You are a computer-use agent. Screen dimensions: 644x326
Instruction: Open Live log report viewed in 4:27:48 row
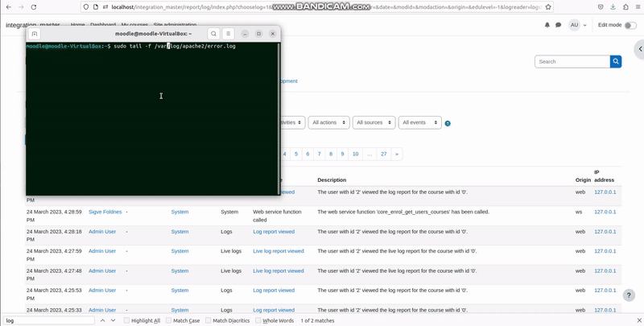pyautogui.click(x=279, y=270)
